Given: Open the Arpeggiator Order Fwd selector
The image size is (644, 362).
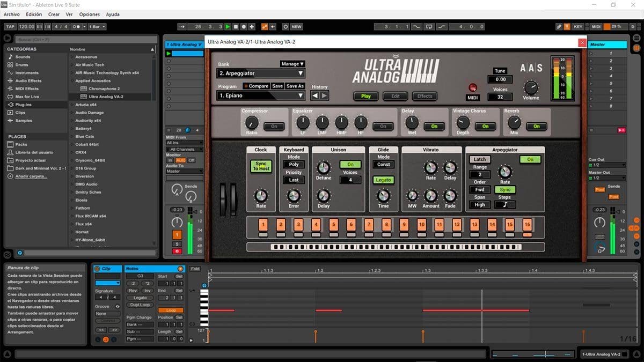Looking at the screenshot, I should [x=480, y=189].
